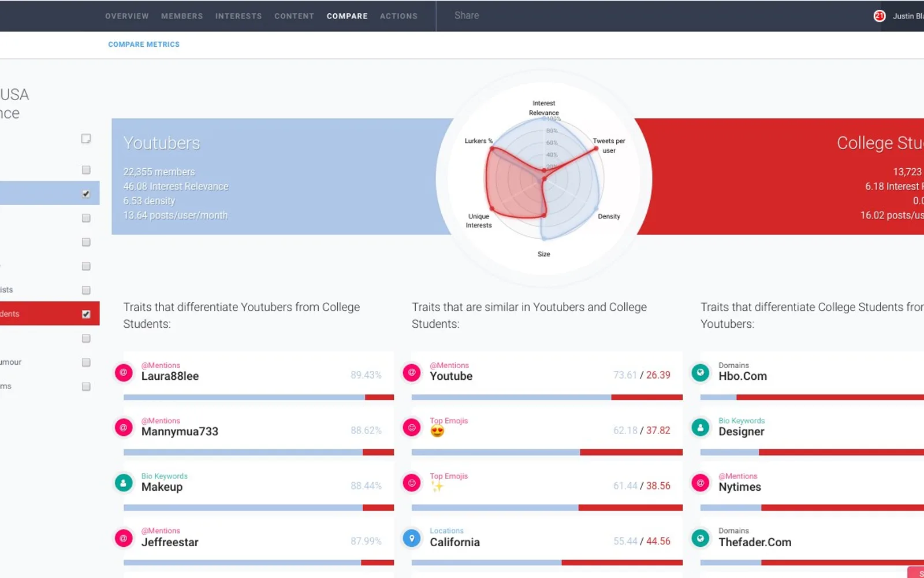Image resolution: width=924 pixels, height=578 pixels.
Task: Uncheck the blue highlighted Youtubers checkbox
Action: [86, 194]
